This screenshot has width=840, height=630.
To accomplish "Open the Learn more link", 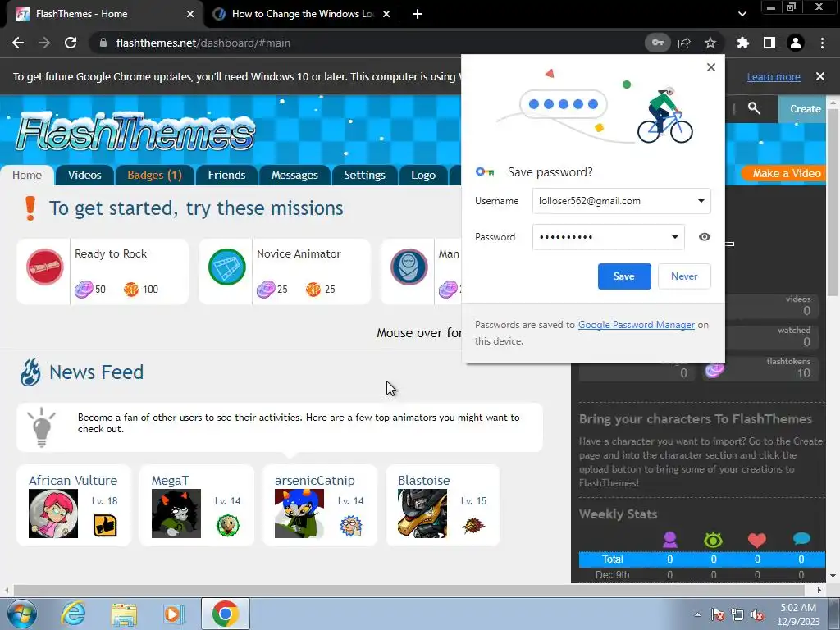I will (774, 76).
